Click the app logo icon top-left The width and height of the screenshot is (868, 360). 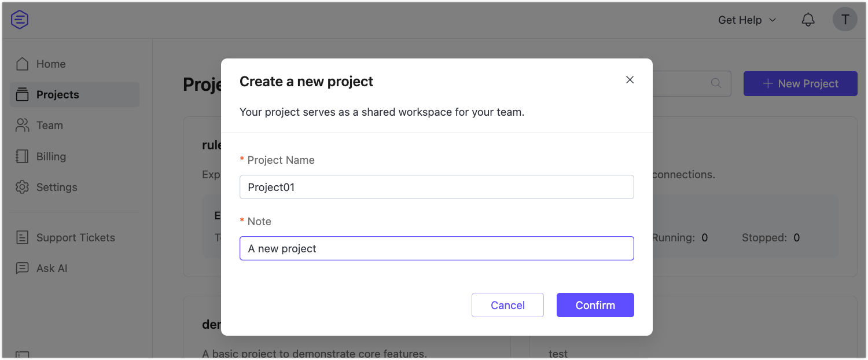point(19,19)
